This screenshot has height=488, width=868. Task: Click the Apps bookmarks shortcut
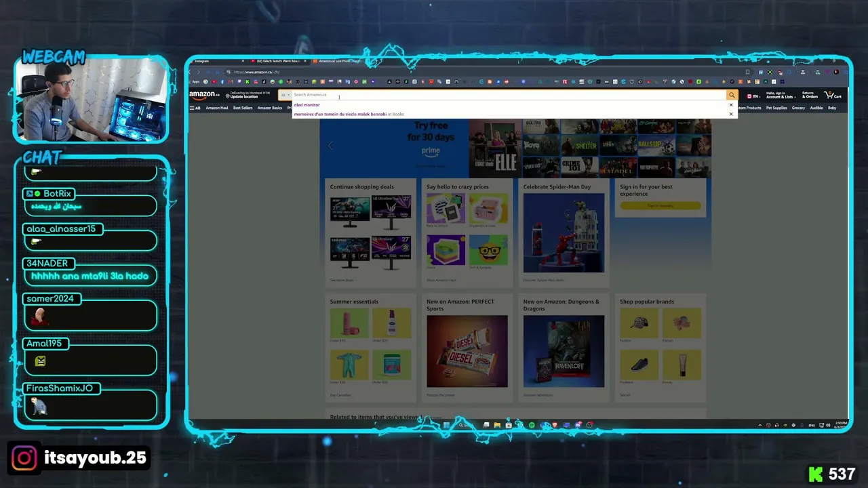(x=195, y=82)
